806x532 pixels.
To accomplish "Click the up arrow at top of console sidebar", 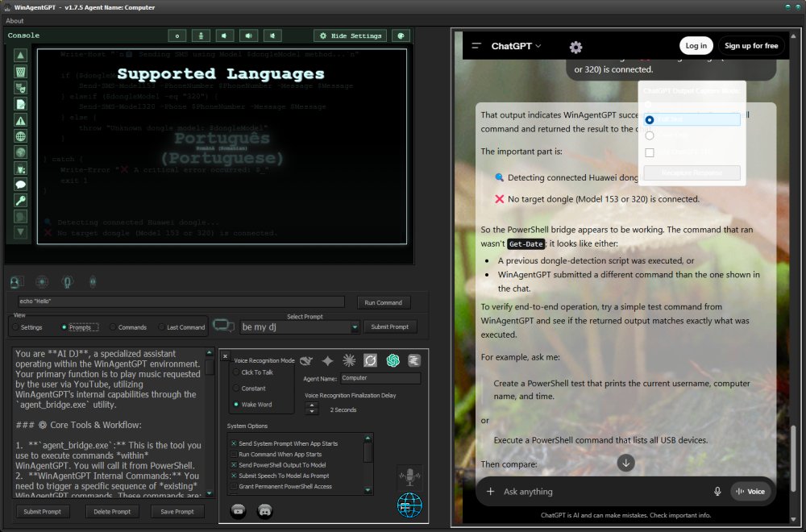I will (21, 56).
